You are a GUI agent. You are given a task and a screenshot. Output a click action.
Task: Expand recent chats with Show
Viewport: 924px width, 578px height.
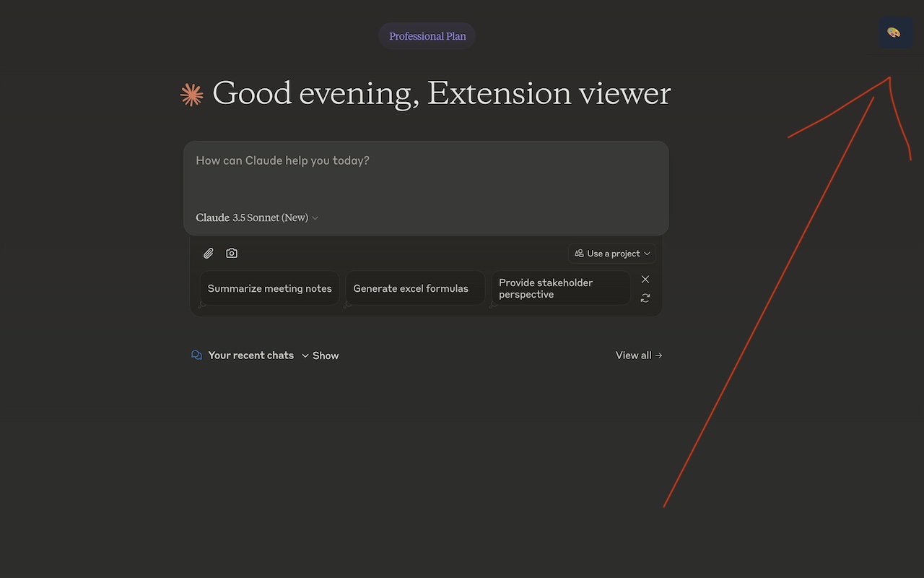320,355
